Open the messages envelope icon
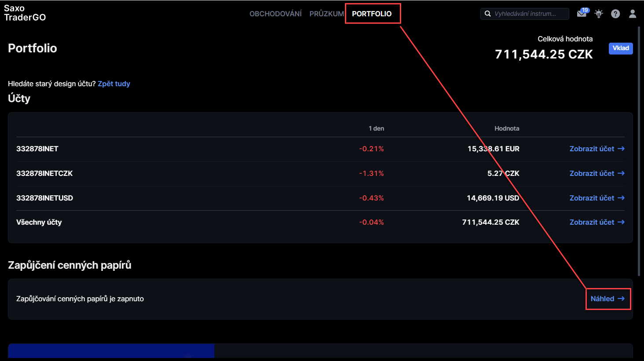 582,14
